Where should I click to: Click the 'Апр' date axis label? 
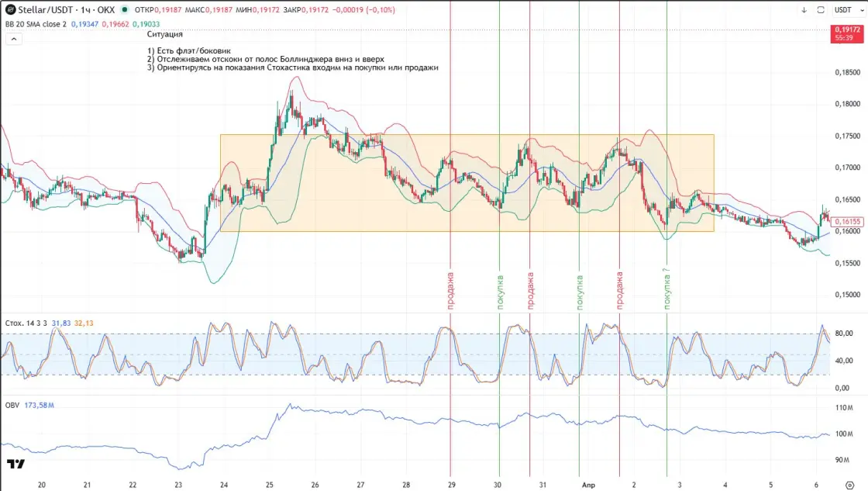click(x=588, y=485)
